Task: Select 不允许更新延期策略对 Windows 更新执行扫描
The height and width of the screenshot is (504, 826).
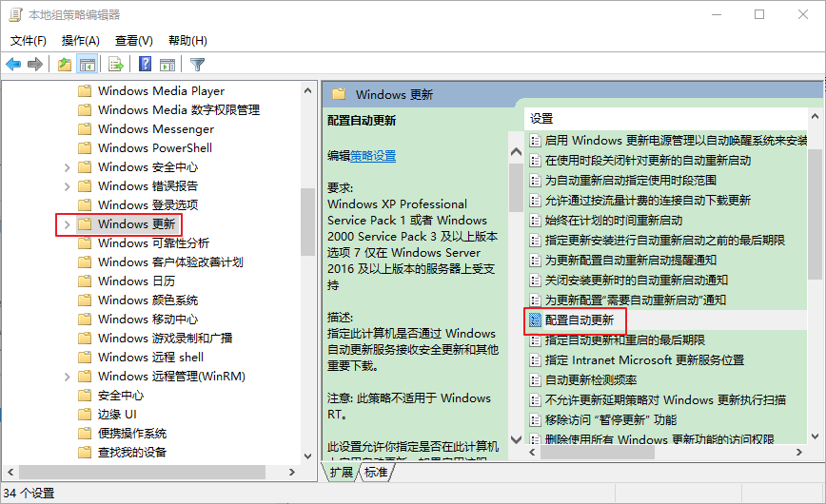Action: click(x=665, y=399)
